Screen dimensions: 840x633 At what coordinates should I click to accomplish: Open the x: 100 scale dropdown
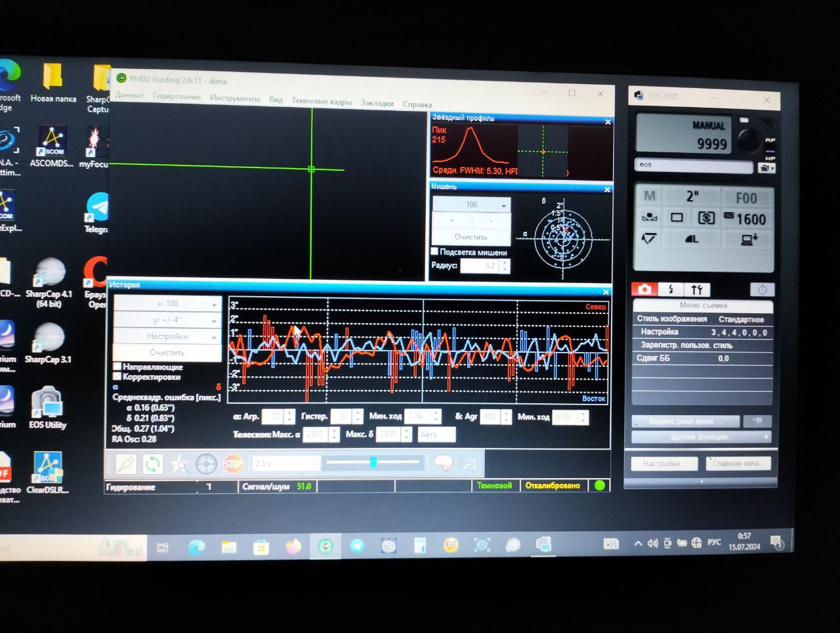coord(167,303)
